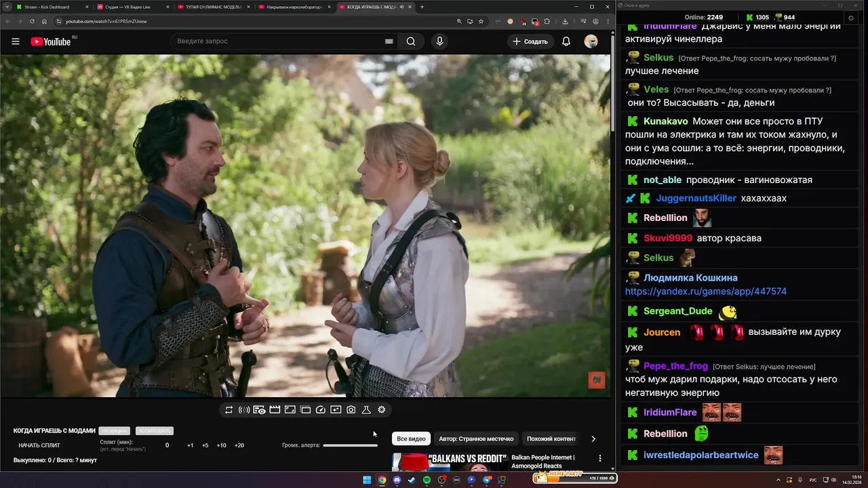Open Windows Start menu
Screen dimensions: 868x488
(367, 480)
